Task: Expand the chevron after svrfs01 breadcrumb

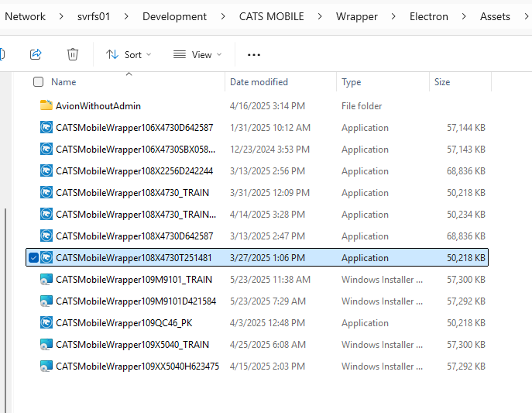Action: pos(126,16)
